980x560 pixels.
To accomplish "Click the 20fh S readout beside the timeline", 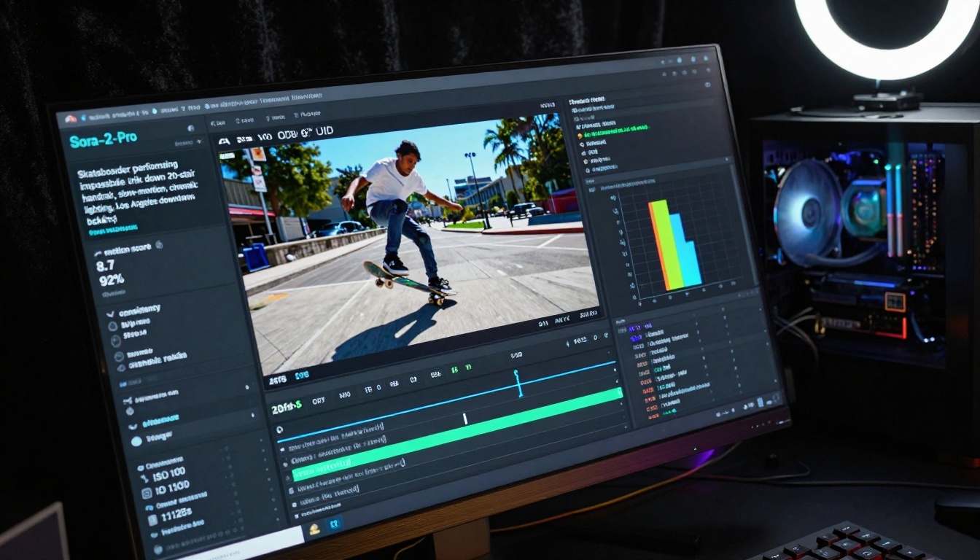I will 286,408.
